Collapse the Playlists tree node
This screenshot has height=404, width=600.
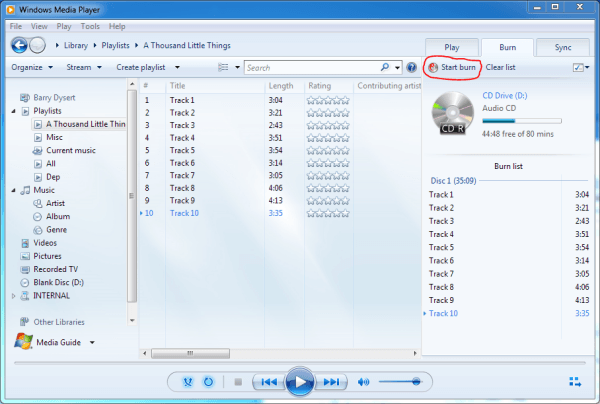pyautogui.click(x=13, y=111)
